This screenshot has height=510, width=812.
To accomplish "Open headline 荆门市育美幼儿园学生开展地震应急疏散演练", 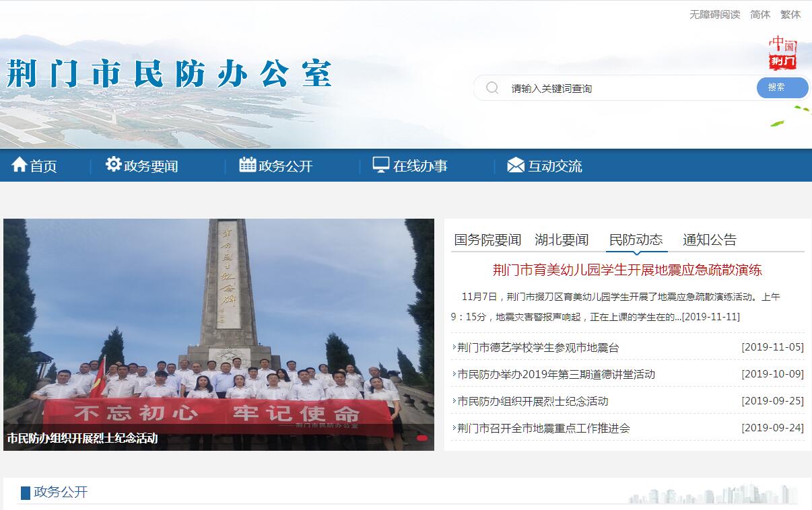I will tap(628, 270).
